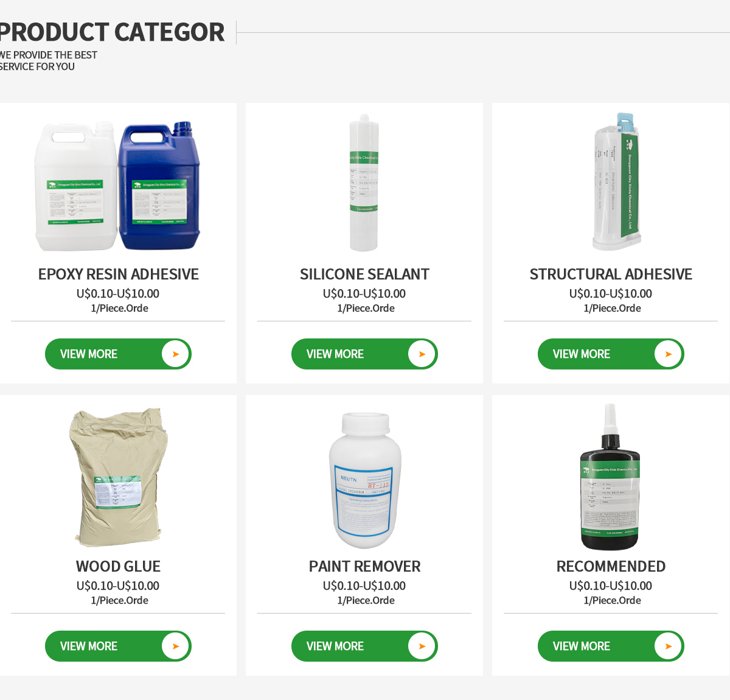Open the Wood Glue bag image
Viewport: 730px width, 700px height.
(x=119, y=477)
